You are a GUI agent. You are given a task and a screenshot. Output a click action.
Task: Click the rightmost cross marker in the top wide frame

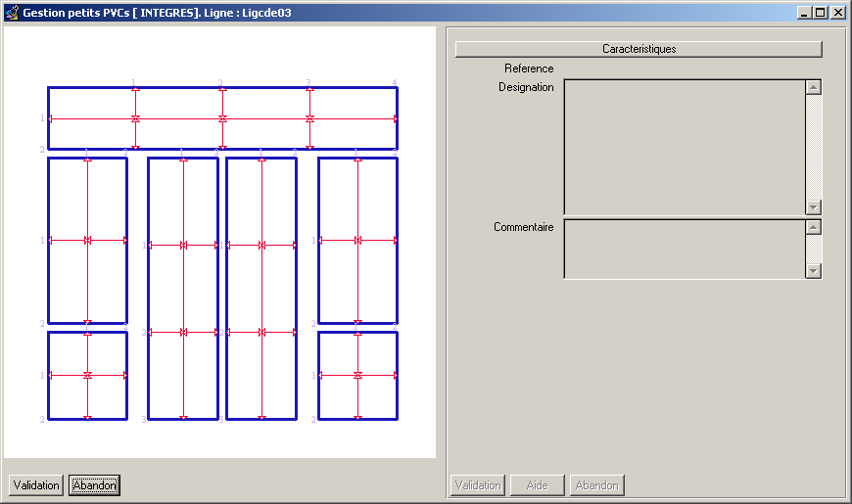pyautogui.click(x=309, y=118)
